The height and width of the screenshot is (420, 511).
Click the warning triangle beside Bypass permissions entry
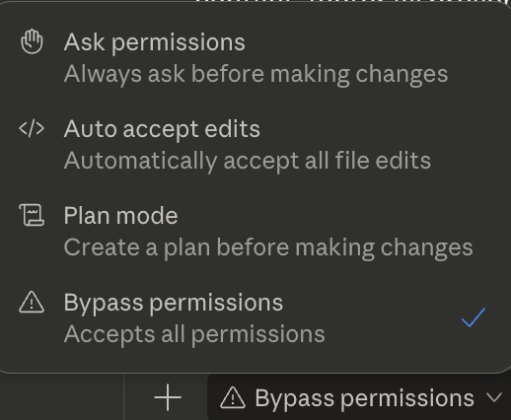click(32, 302)
